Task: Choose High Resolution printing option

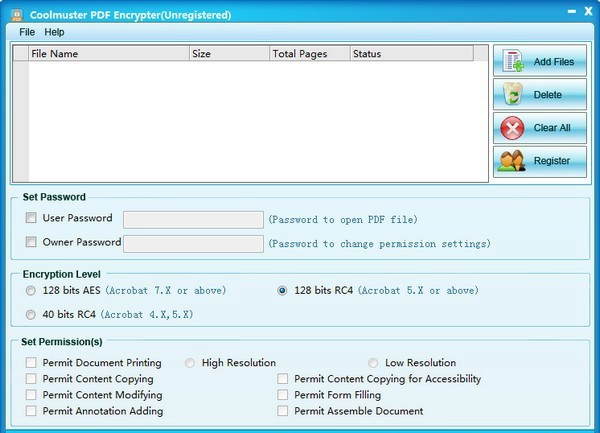Action: [x=190, y=363]
